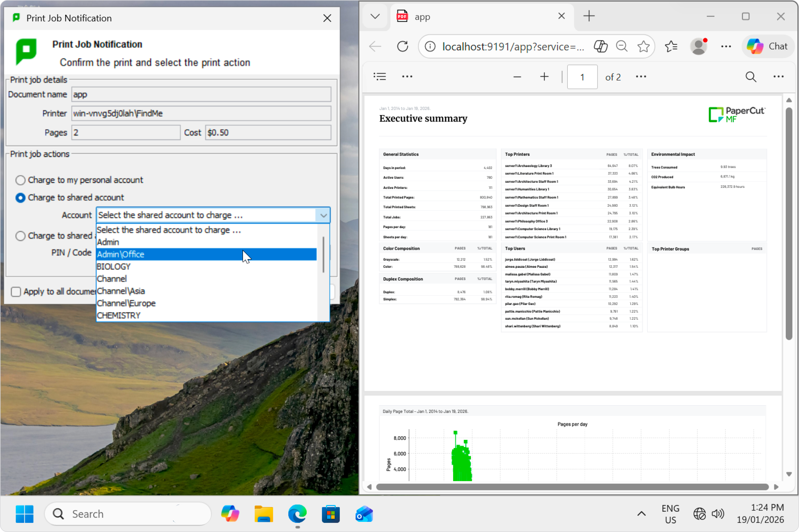
Task: Select Charge to my personal account
Action: [20, 180]
